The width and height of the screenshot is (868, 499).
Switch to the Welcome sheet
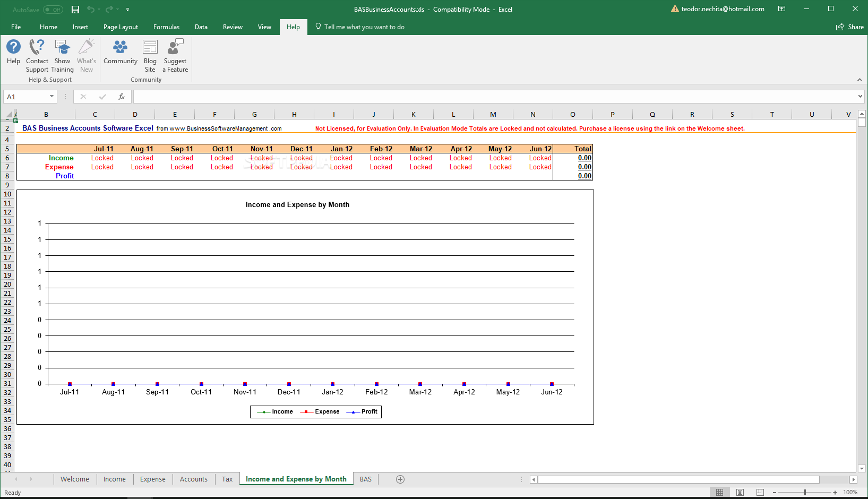pyautogui.click(x=75, y=479)
